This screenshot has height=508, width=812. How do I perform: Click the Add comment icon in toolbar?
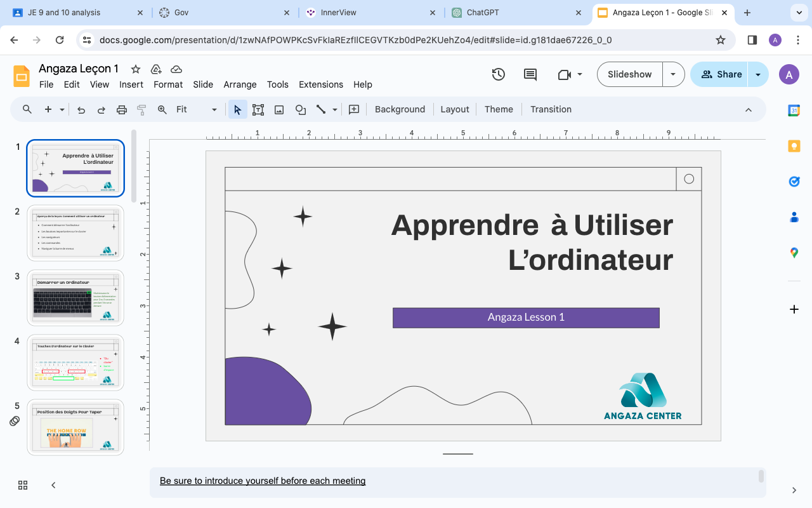coord(354,109)
